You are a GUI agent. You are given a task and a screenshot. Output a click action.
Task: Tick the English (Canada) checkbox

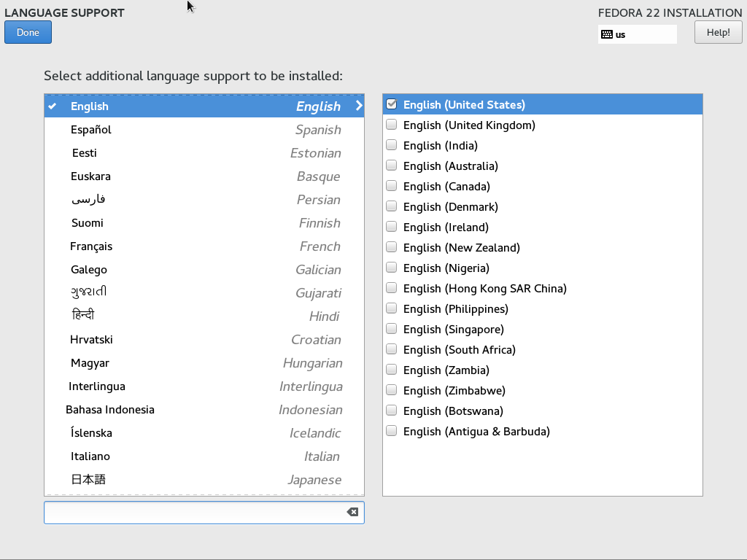click(x=392, y=186)
